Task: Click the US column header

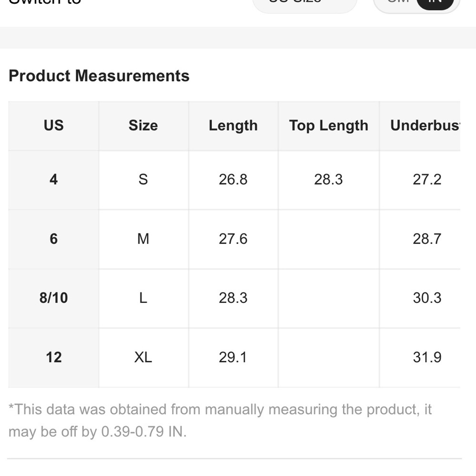Action: click(54, 126)
